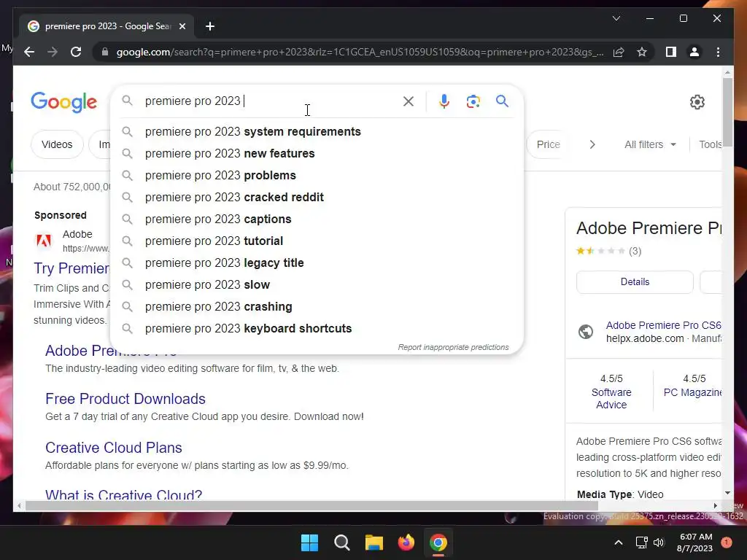
Task: Share this page using address bar icon
Action: click(x=619, y=52)
